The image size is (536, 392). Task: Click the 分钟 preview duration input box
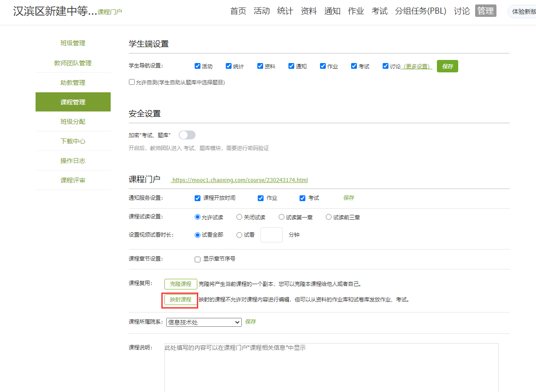[272, 235]
